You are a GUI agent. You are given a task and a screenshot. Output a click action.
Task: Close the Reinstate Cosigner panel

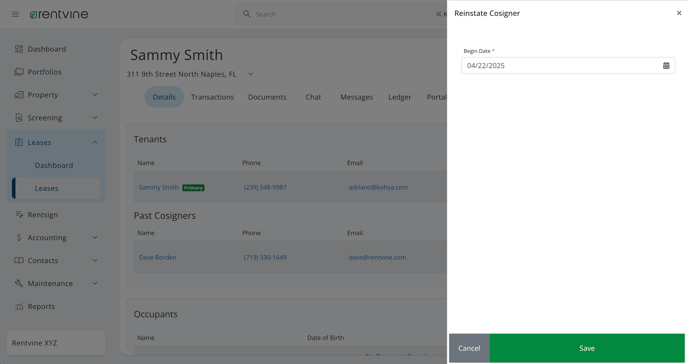point(679,13)
